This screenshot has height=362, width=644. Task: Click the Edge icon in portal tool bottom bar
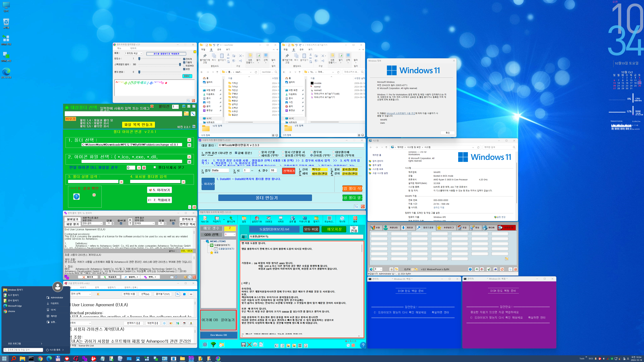tap(371, 269)
